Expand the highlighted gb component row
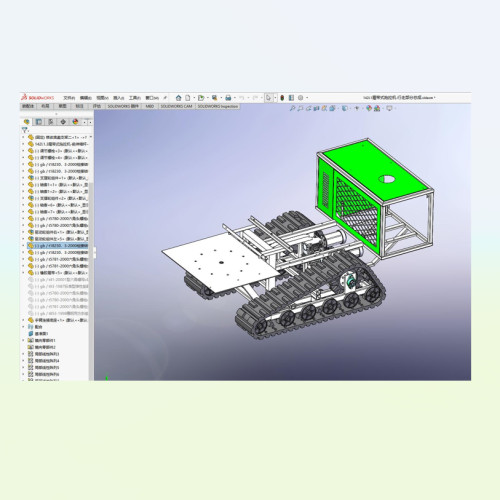This screenshot has height=500, width=500. tap(23, 245)
